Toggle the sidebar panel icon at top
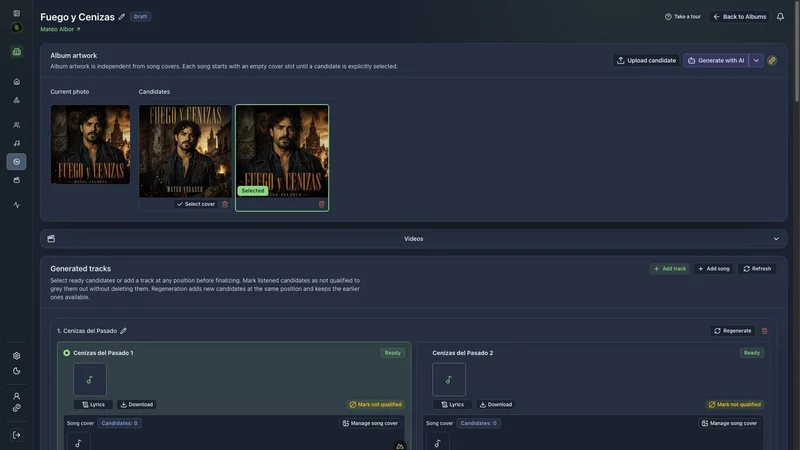800x450 pixels. 16,13
